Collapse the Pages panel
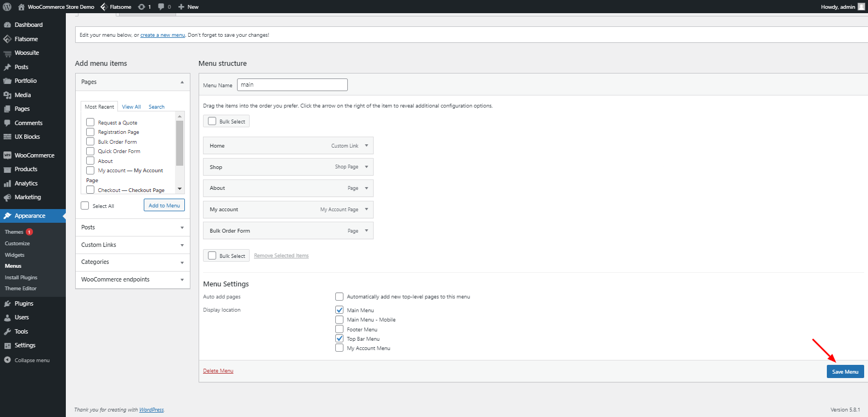868x417 pixels. [182, 82]
